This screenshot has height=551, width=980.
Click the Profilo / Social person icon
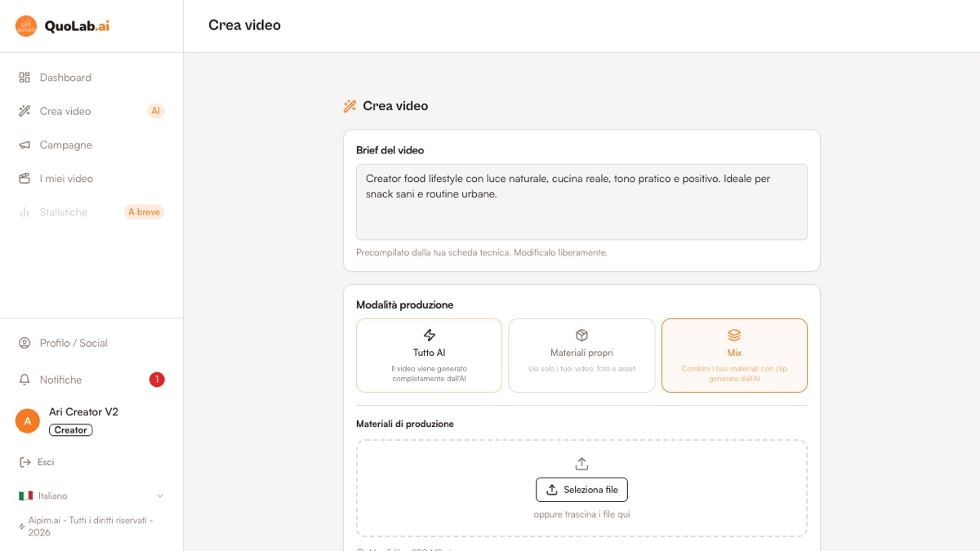(x=24, y=343)
